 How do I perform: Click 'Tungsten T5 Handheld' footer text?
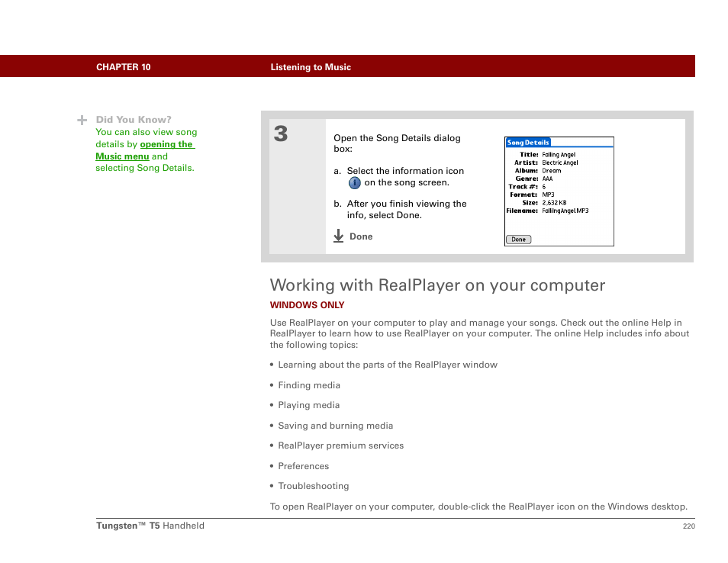(x=150, y=526)
